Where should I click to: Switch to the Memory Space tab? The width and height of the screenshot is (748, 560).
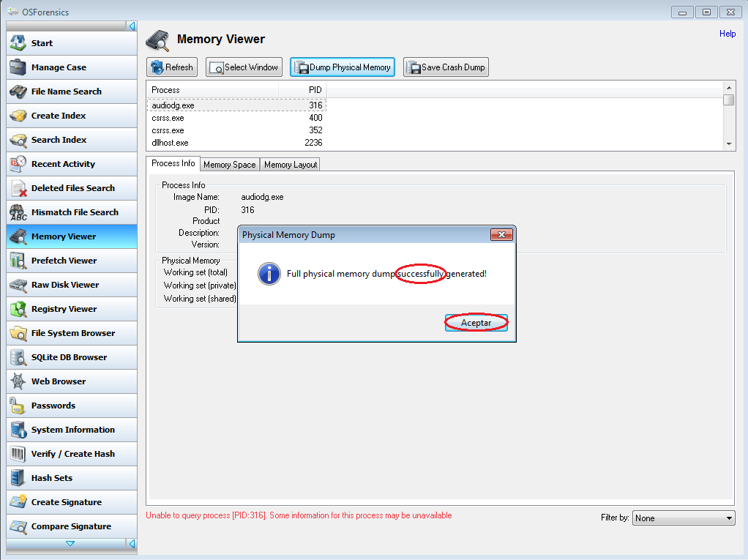coord(229,165)
